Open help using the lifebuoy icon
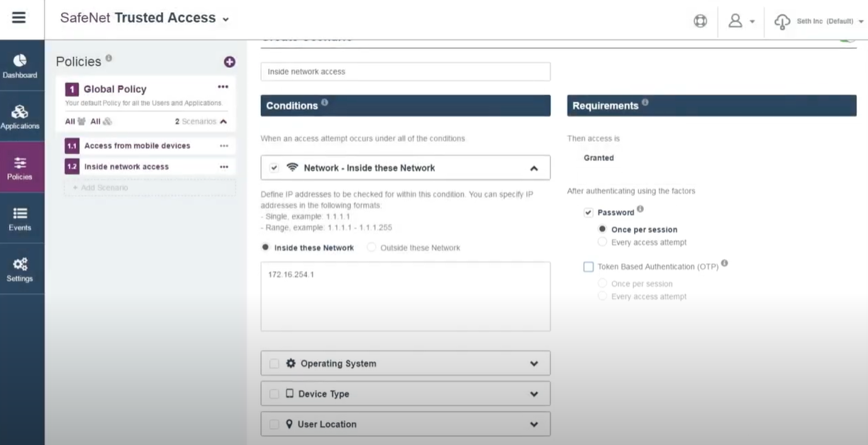This screenshot has width=868, height=445. click(700, 21)
